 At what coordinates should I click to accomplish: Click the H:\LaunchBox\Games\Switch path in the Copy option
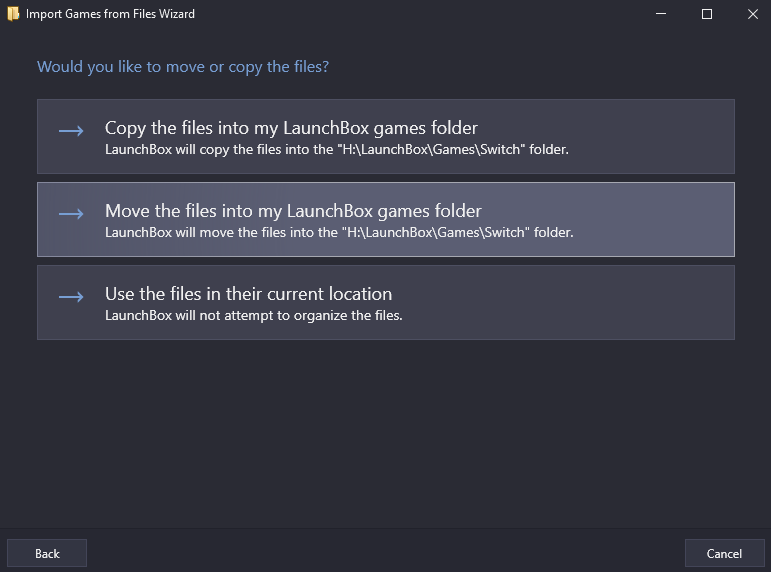click(x=431, y=150)
